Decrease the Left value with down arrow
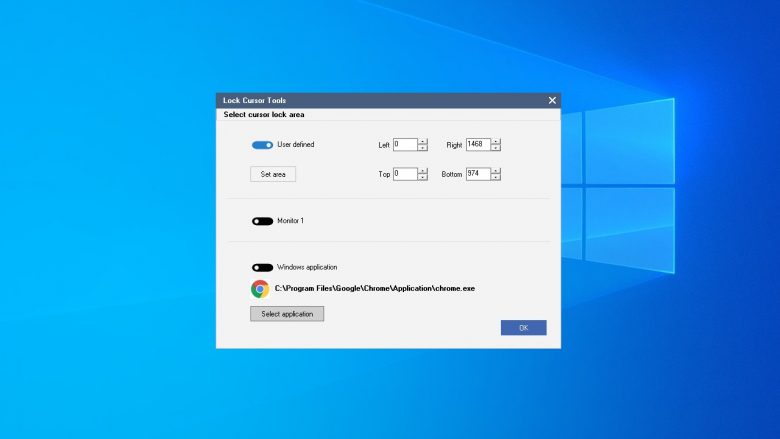 click(x=423, y=148)
